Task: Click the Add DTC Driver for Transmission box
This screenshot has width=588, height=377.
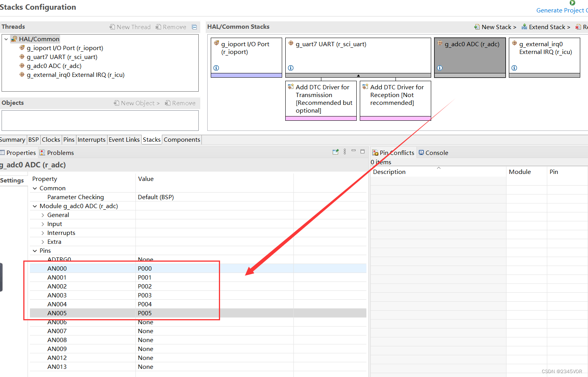Action: pyautogui.click(x=321, y=101)
